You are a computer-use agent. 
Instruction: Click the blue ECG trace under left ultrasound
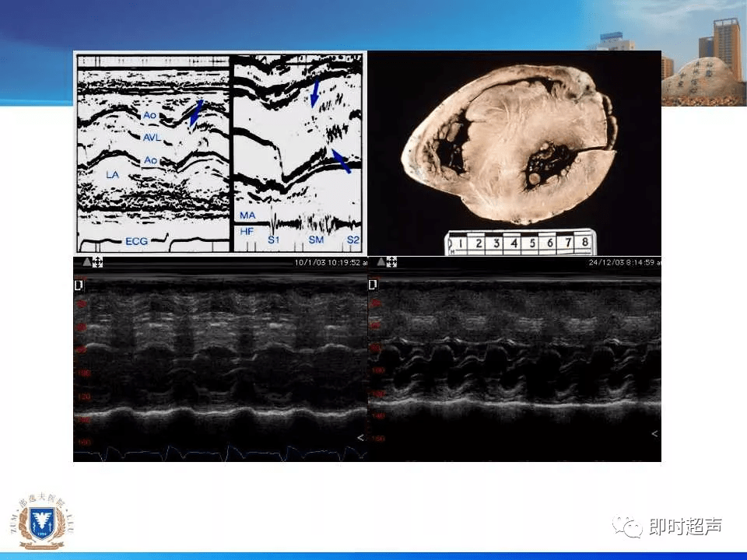point(220,453)
